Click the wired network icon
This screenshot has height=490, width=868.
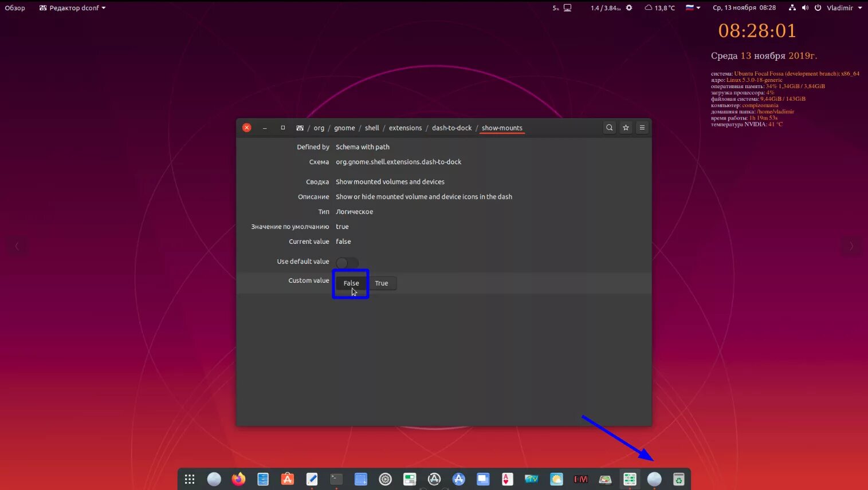click(x=792, y=8)
